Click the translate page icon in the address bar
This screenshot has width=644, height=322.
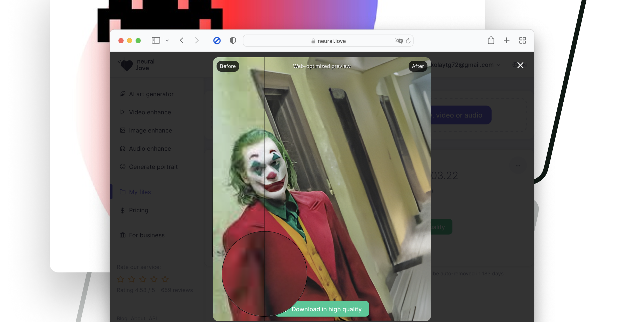pyautogui.click(x=398, y=40)
